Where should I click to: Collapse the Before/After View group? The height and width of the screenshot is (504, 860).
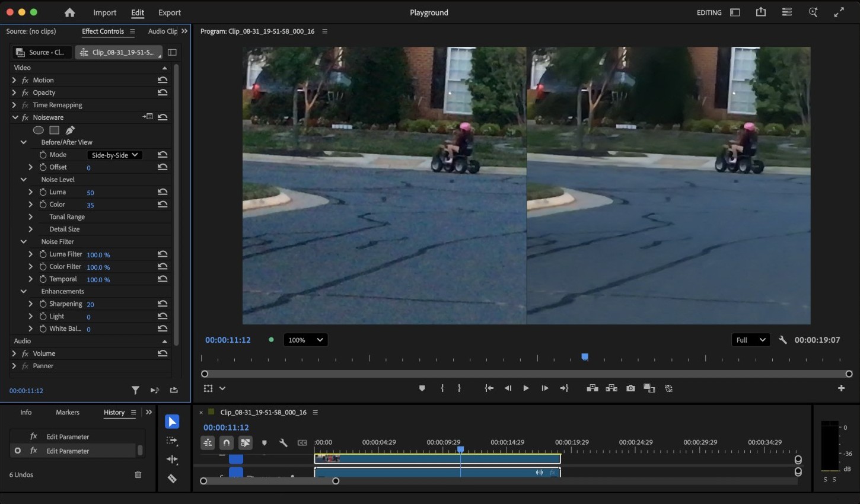coord(24,142)
